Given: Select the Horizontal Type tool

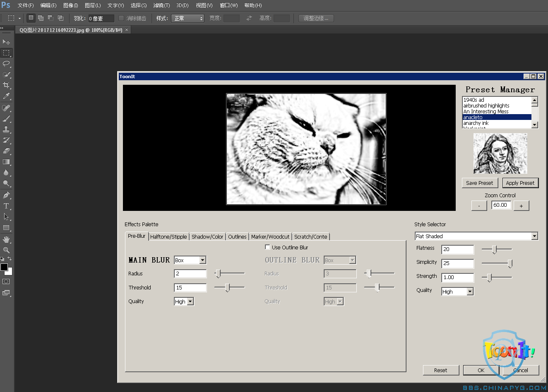Looking at the screenshot, I should pyautogui.click(x=6, y=206).
